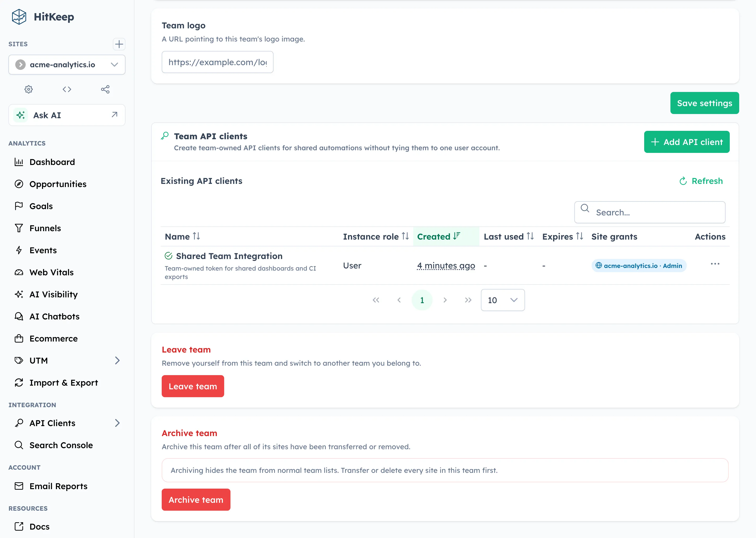Viewport: 756px width, 538px height.
Task: Click the Dashboard bar chart icon
Action: [19, 162]
